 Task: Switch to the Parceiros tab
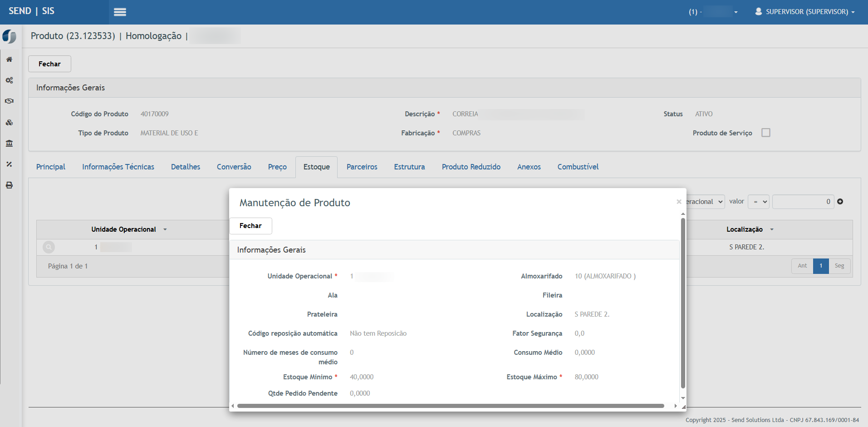(x=362, y=167)
